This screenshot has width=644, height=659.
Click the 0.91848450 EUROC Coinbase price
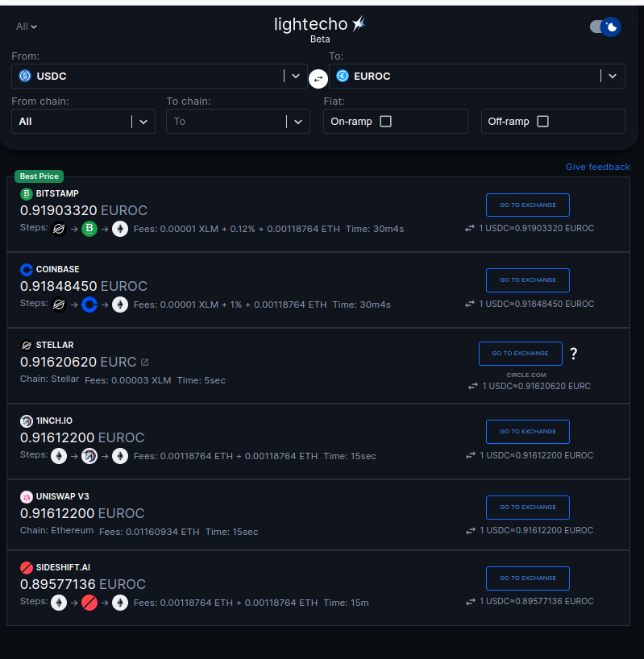pyautogui.click(x=84, y=286)
